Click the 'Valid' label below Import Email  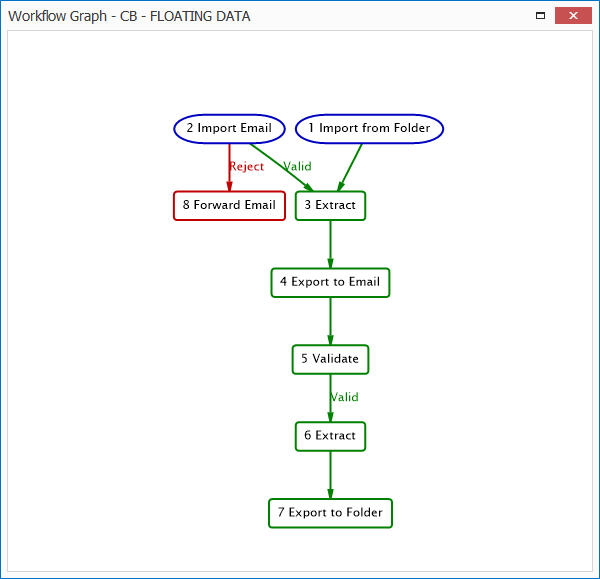(x=297, y=166)
